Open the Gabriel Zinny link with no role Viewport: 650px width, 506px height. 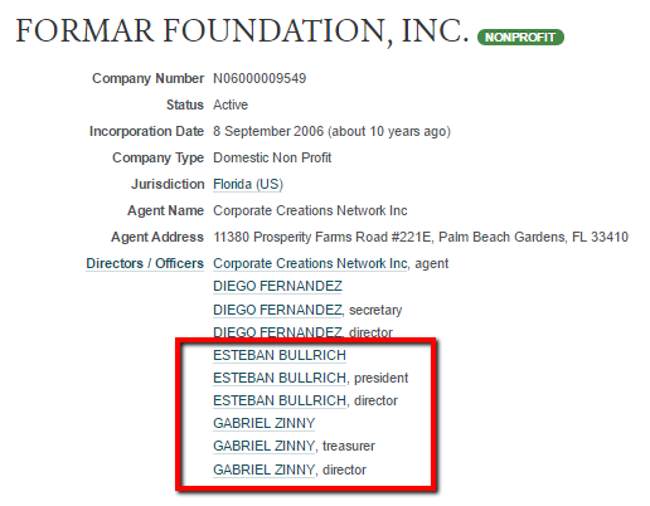tap(264, 424)
